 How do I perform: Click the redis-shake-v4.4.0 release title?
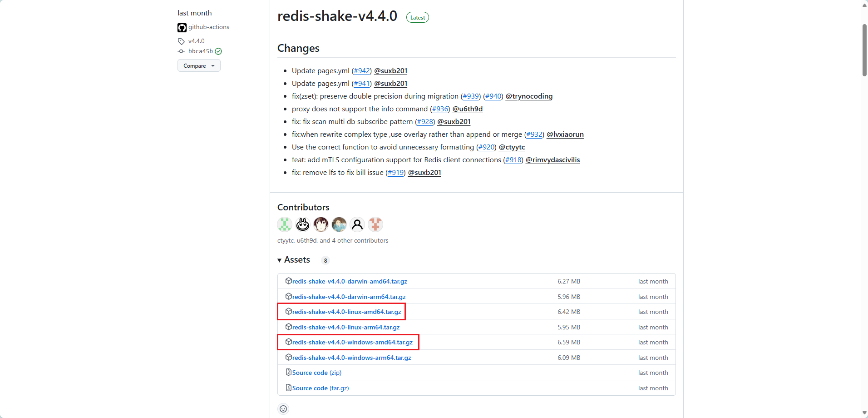pyautogui.click(x=337, y=16)
